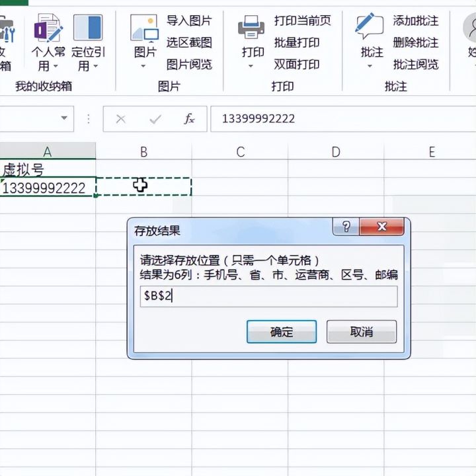Click cell A2 with 13399992222
This screenshot has height=476, width=476.
pyautogui.click(x=48, y=187)
